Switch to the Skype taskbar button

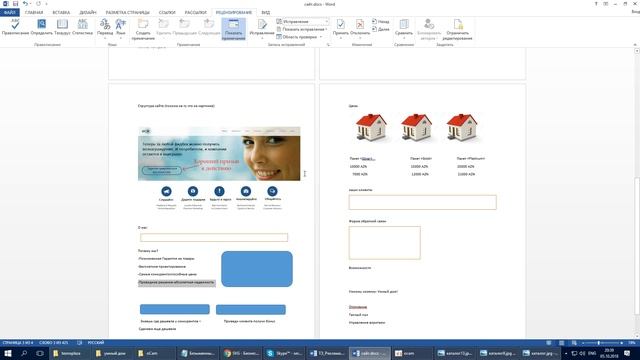click(284, 353)
